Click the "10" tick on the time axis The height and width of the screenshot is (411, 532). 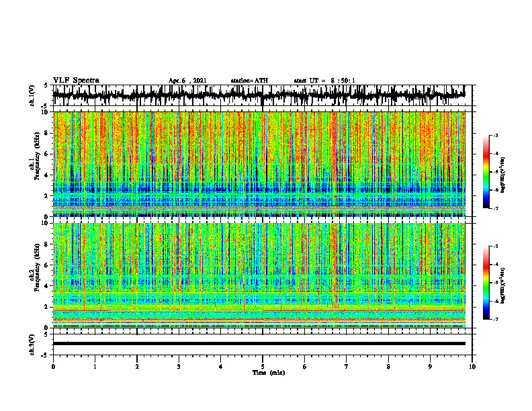(472, 367)
